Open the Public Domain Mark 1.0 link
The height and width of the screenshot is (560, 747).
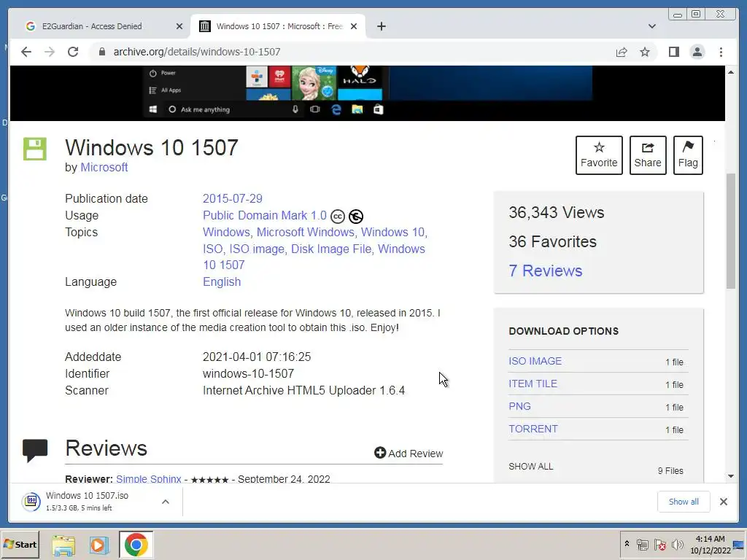(x=264, y=215)
